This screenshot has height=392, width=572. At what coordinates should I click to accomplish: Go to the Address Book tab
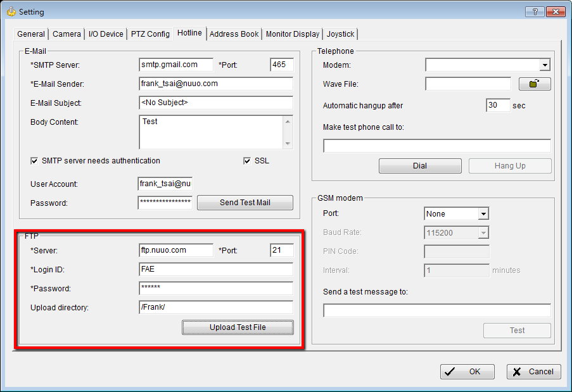[x=234, y=34]
